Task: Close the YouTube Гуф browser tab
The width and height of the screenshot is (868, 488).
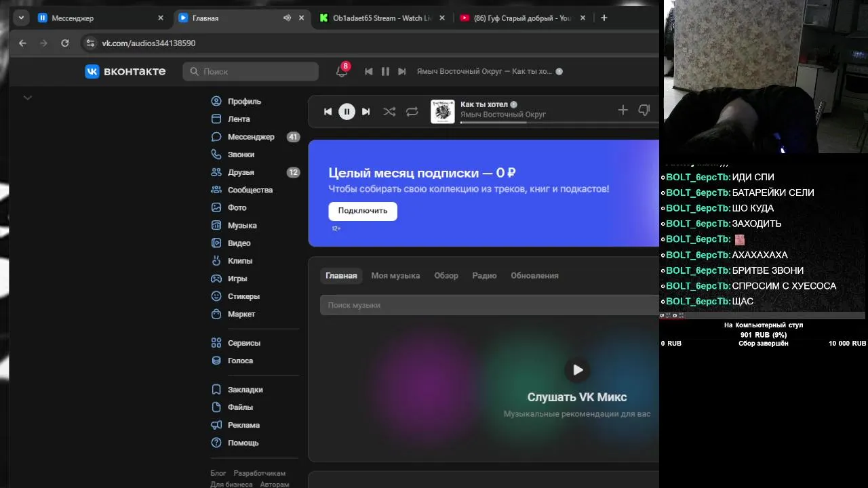Action: tap(583, 18)
